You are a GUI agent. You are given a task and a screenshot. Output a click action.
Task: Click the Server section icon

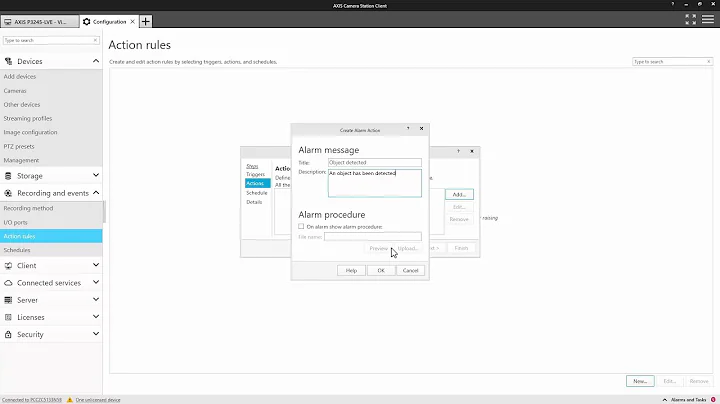click(8, 300)
